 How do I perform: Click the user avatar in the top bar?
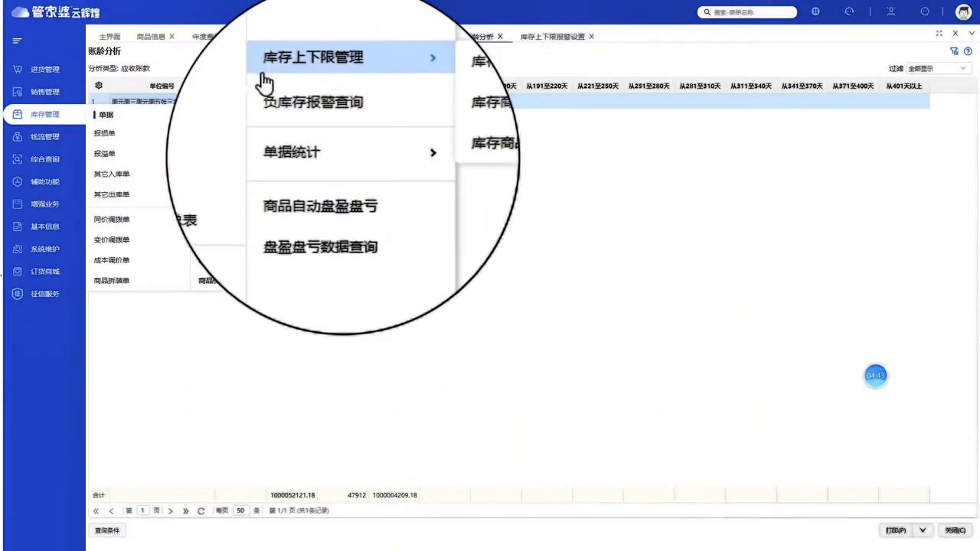tap(963, 11)
